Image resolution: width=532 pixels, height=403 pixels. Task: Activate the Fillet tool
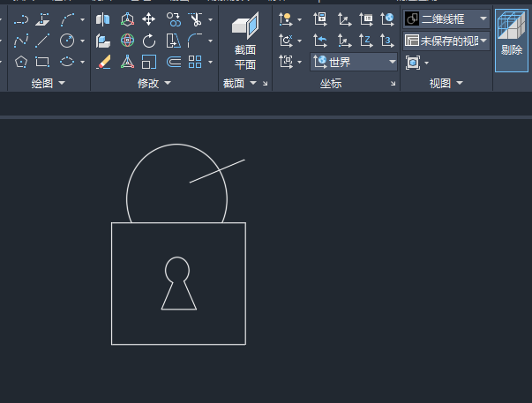pyautogui.click(x=195, y=41)
